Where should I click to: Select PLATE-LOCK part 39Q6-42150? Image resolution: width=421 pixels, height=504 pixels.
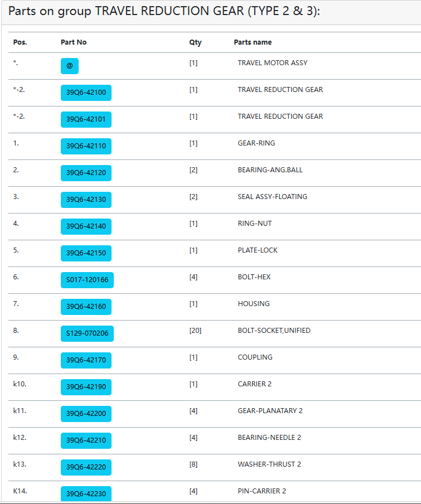(86, 253)
